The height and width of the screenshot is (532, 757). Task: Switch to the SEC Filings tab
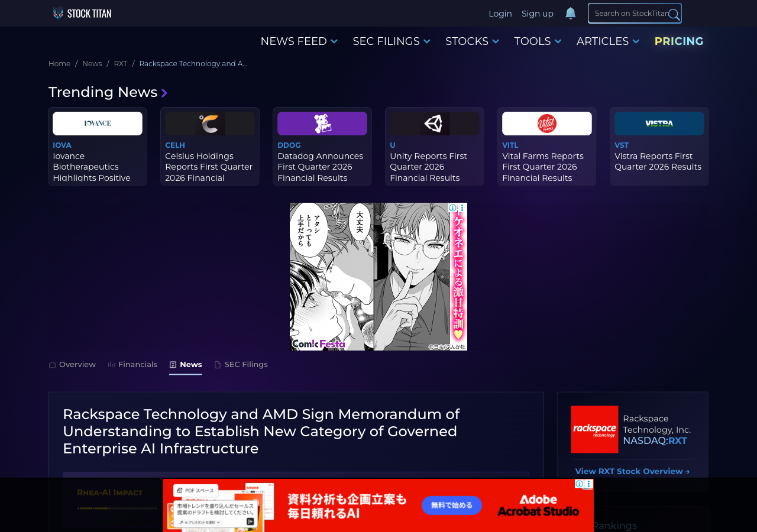tap(241, 365)
